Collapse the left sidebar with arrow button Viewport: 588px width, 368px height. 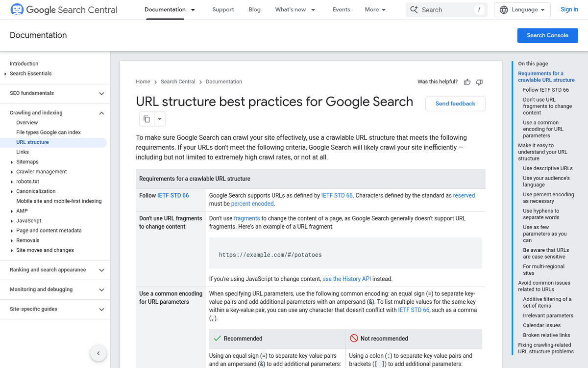[x=98, y=353]
